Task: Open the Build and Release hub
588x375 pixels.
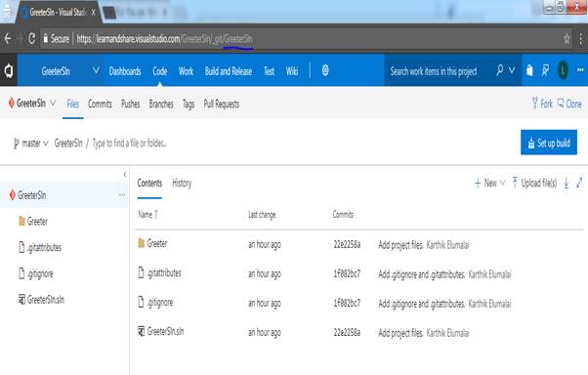Action: [229, 71]
